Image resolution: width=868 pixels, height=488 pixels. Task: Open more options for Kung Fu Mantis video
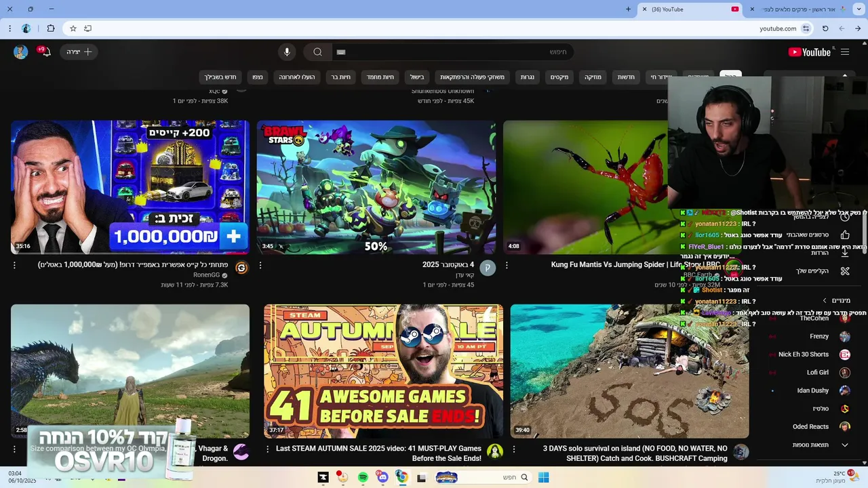[x=507, y=266]
